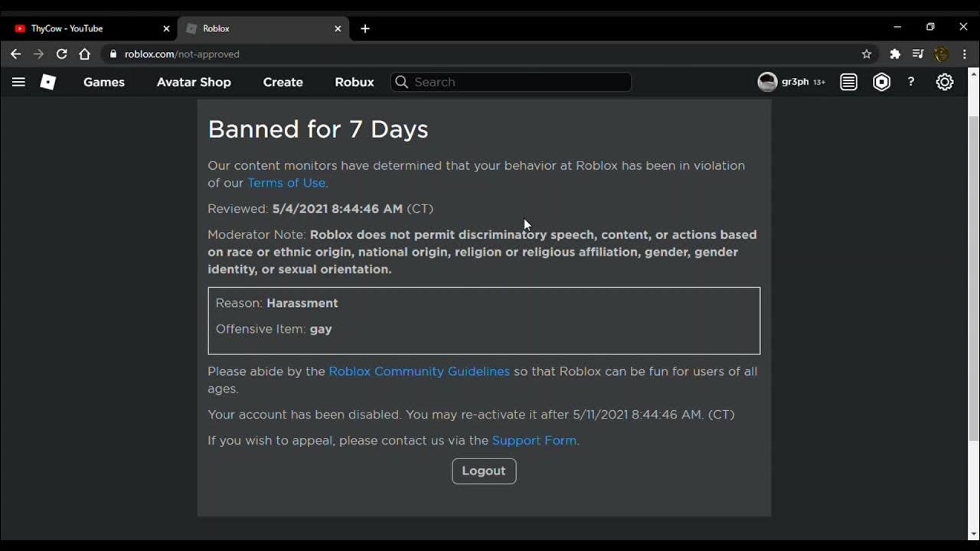Click the 'Banned for 7 Days' heading
This screenshot has width=980, height=551.
pyautogui.click(x=318, y=129)
